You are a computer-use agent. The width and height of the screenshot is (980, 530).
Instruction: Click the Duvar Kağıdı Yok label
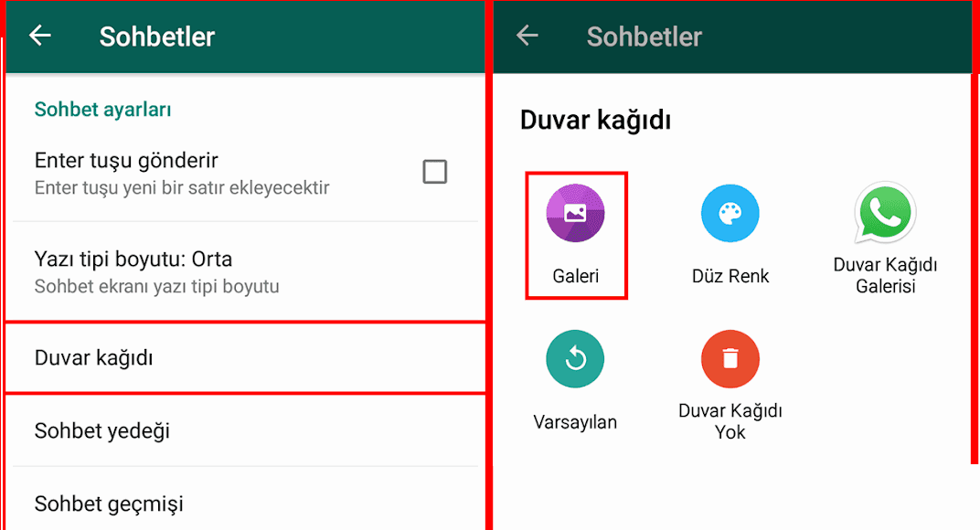pyautogui.click(x=730, y=421)
